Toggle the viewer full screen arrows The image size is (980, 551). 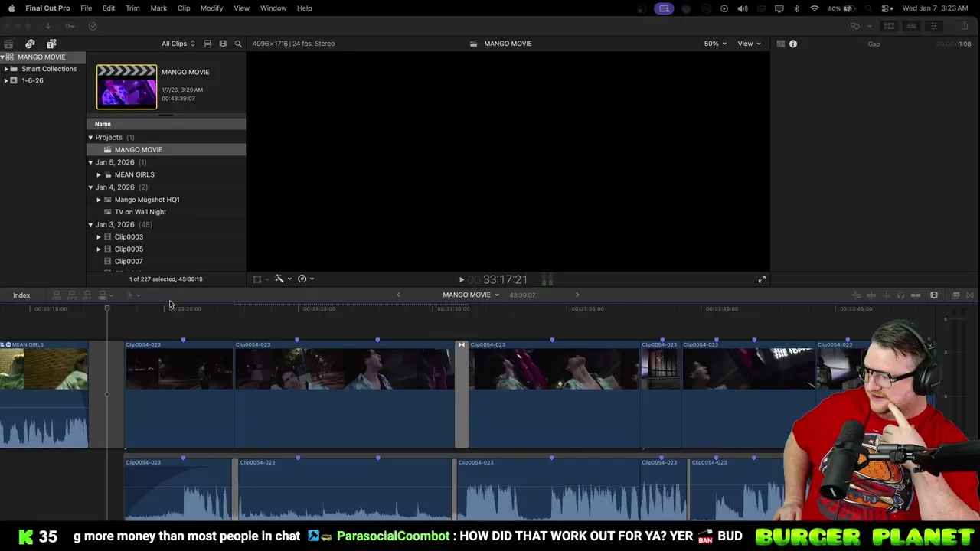[x=762, y=279]
